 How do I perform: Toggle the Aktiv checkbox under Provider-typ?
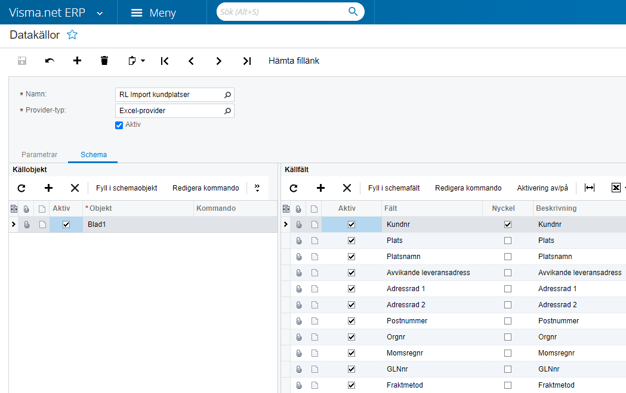(x=119, y=125)
